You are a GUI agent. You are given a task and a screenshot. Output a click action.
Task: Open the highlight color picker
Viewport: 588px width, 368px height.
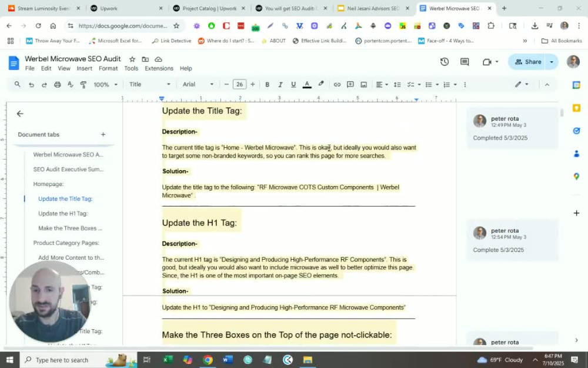[x=321, y=84]
